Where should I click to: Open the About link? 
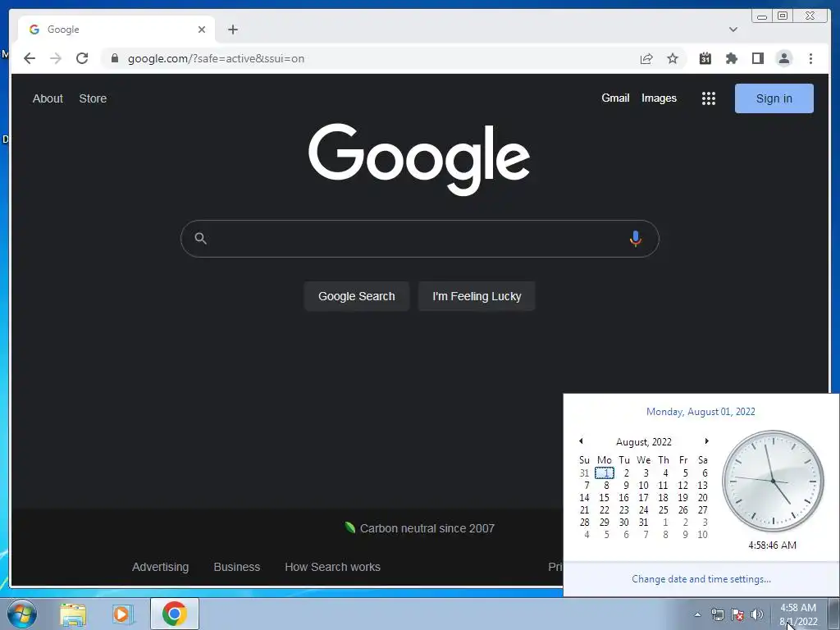point(48,98)
